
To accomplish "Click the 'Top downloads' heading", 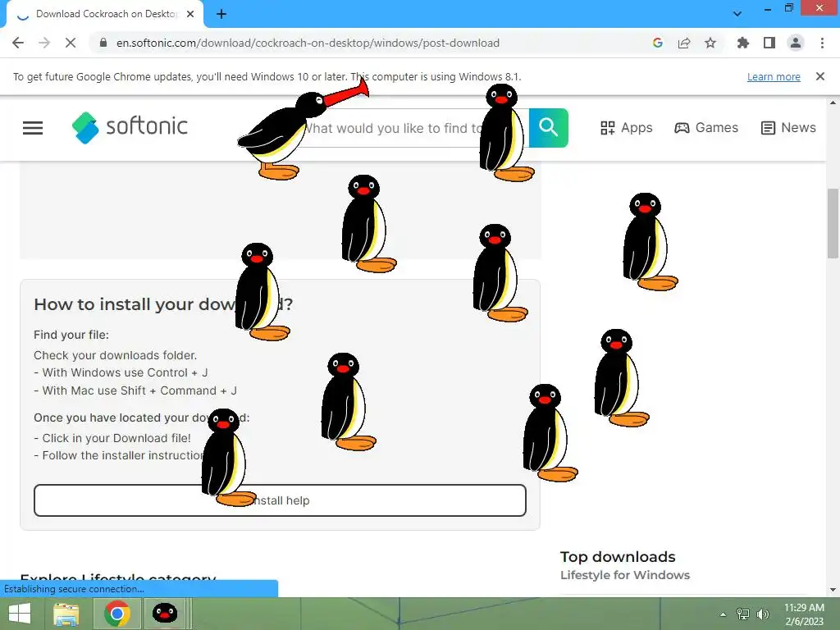I will coord(618,557).
